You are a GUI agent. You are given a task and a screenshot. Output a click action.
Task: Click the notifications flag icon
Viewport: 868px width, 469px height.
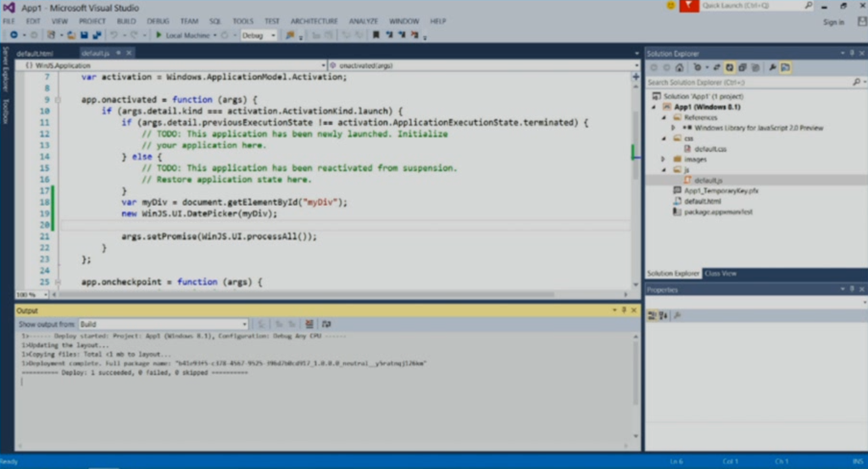(x=688, y=6)
